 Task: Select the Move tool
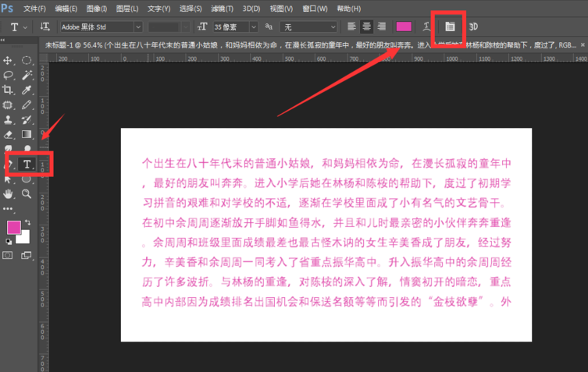(x=9, y=60)
